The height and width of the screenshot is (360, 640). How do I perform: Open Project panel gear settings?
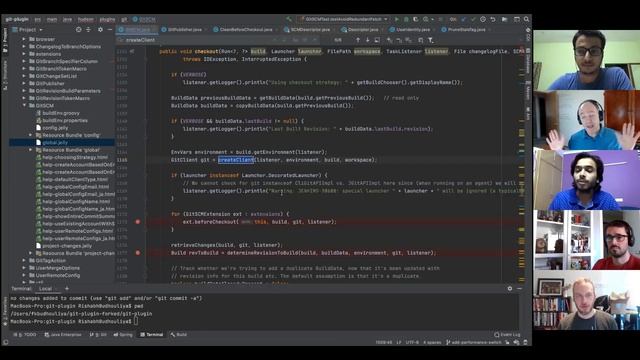click(x=100, y=30)
